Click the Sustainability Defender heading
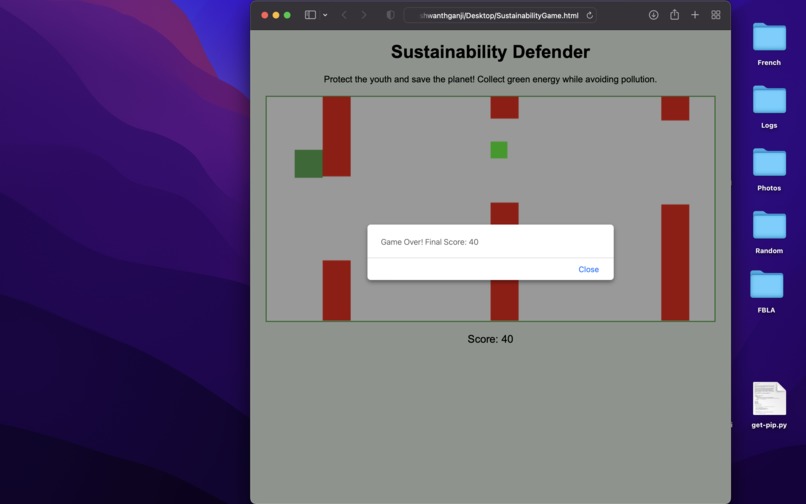 490,51
